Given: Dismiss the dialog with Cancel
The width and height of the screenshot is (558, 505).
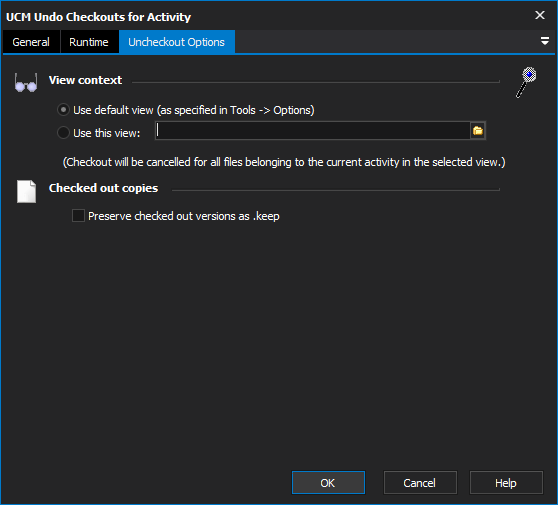Looking at the screenshot, I should [420, 483].
